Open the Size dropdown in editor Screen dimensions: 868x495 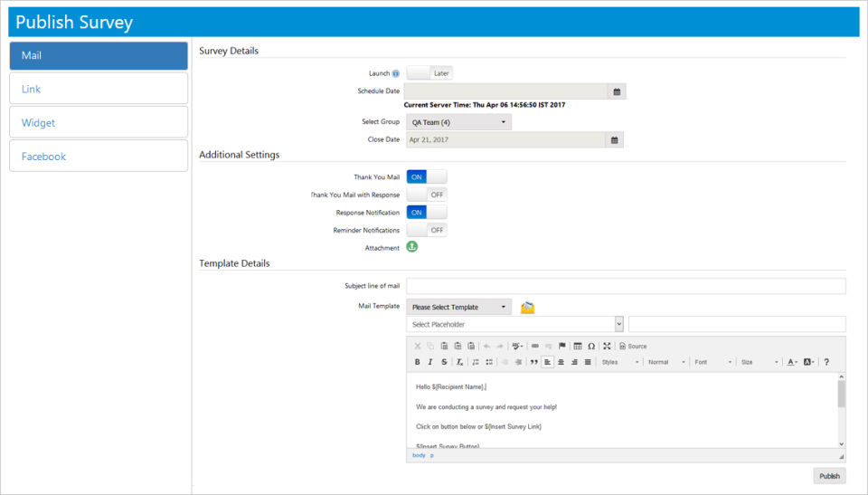coord(759,362)
